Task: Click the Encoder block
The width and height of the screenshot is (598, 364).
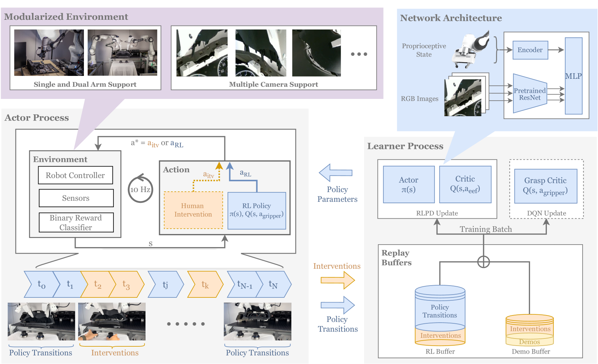Action: 530,50
